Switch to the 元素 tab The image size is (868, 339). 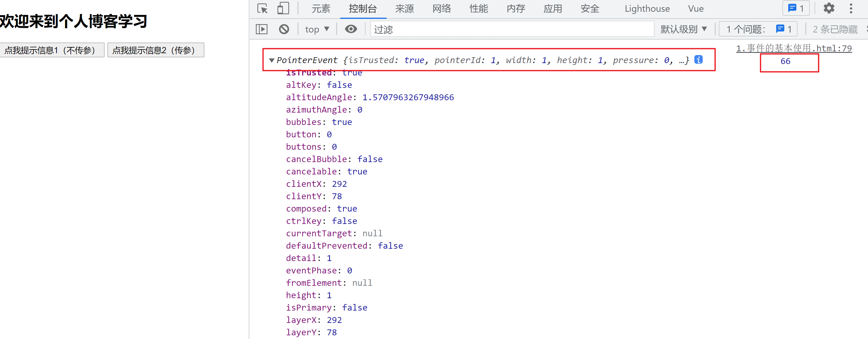coord(320,8)
